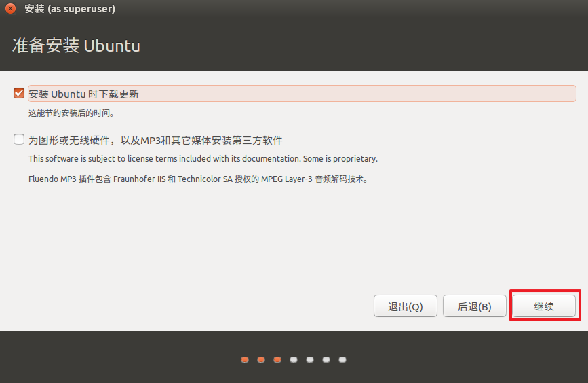Image resolution: width=588 pixels, height=383 pixels.
Task: Click the '这能节约安装后的时间' description text
Action: coord(71,113)
